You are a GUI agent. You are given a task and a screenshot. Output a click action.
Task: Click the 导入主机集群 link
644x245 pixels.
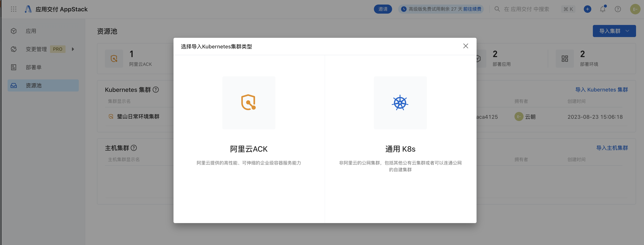[612, 148]
